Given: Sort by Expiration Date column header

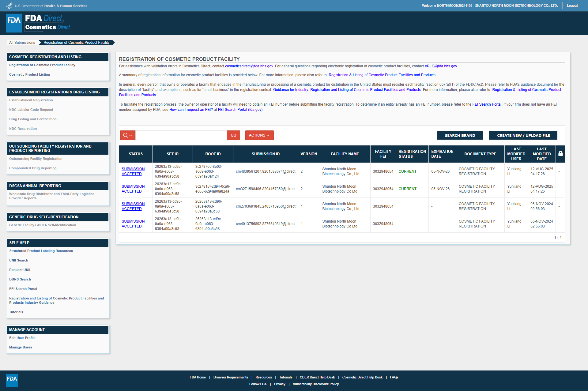Looking at the screenshot, I should coord(442,154).
